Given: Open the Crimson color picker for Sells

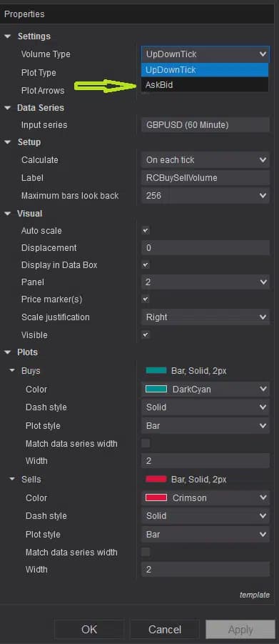Looking at the screenshot, I should point(206,497).
